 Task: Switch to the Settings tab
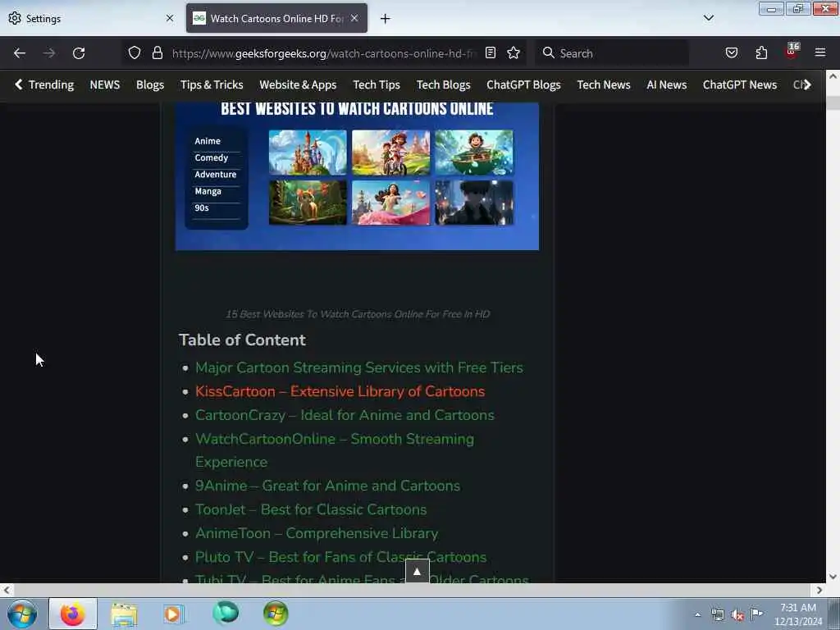point(91,18)
